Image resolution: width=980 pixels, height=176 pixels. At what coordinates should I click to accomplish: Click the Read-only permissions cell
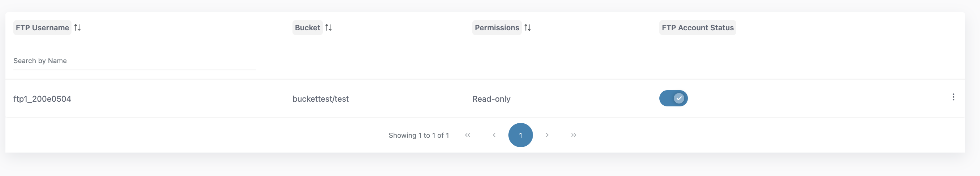(491, 99)
